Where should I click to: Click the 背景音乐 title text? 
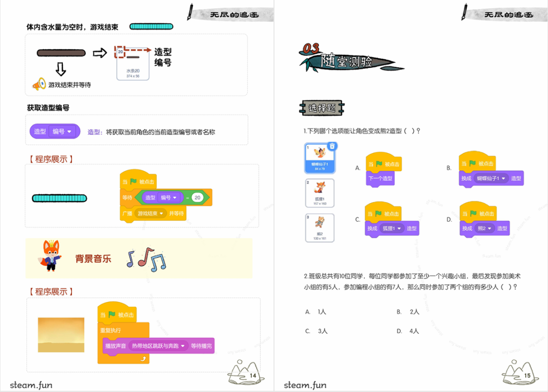93,259
